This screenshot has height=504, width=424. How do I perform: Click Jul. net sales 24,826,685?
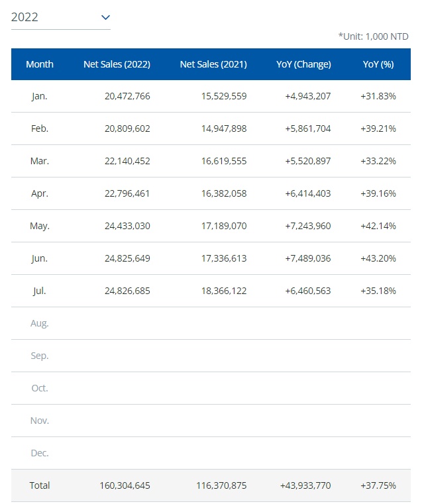127,291
